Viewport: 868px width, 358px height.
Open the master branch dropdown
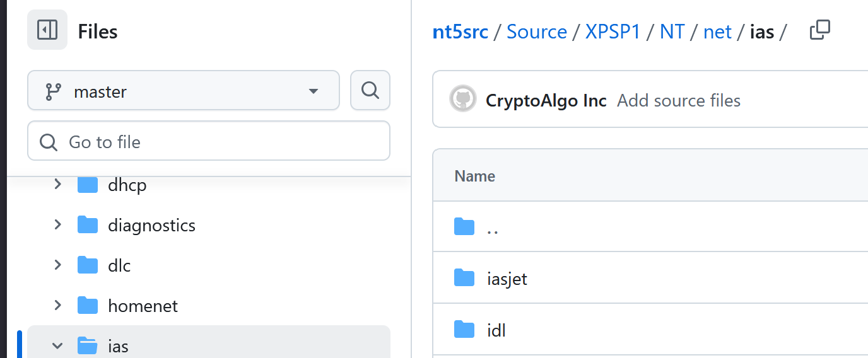pyautogui.click(x=183, y=91)
